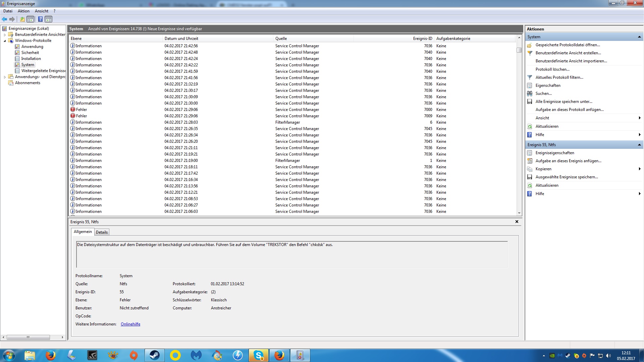Open the Aktion menu

pos(23,11)
